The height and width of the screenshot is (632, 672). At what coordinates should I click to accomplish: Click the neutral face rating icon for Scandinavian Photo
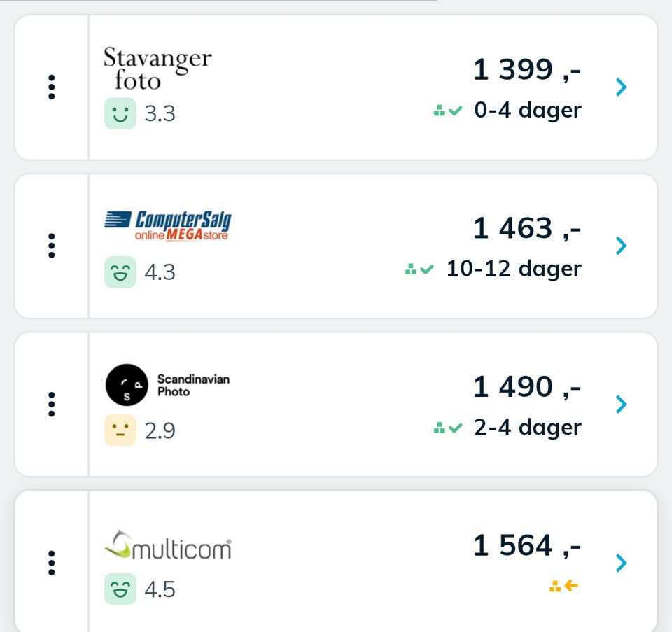point(120,430)
